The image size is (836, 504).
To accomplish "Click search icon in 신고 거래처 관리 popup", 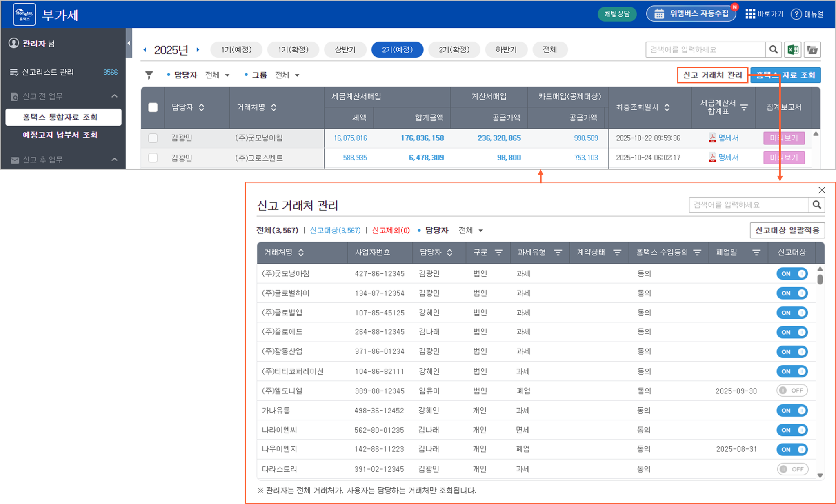I will click(x=816, y=205).
